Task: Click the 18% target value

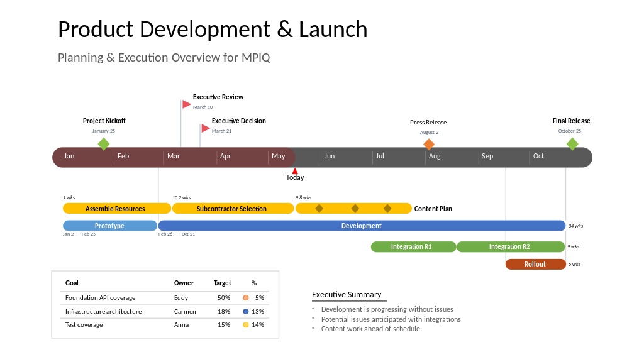Action: click(224, 311)
